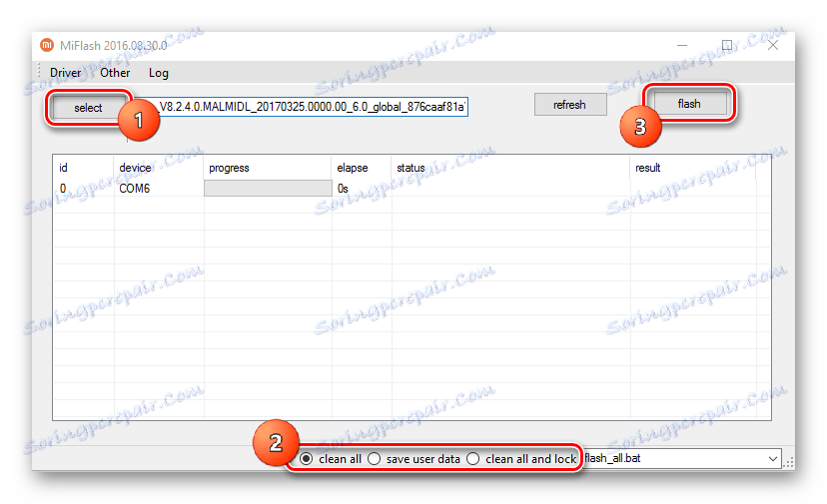827x504 pixels.
Task: Click the window resize grip corner
Action: 788,462
